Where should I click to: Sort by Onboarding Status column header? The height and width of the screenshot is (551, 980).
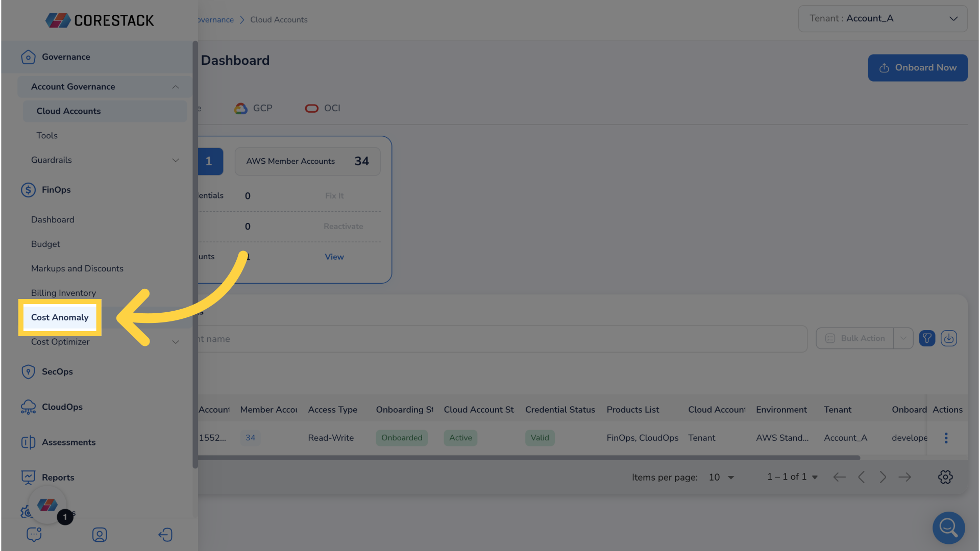pos(404,410)
